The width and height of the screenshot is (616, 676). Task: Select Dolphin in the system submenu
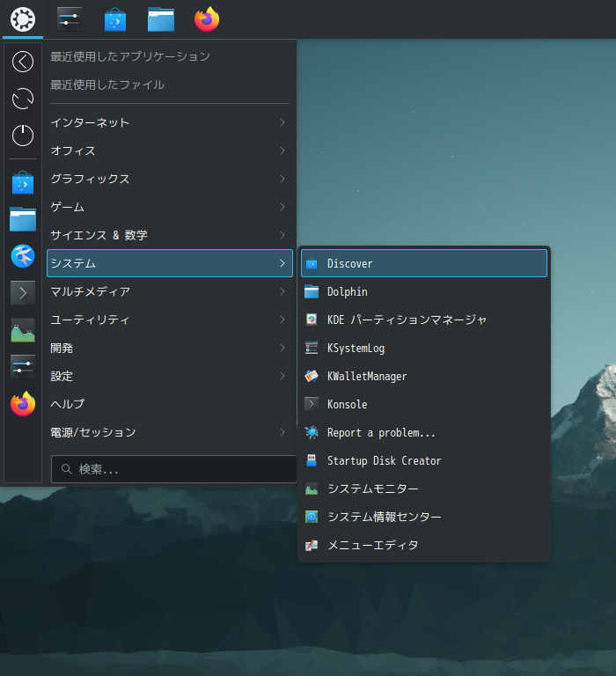pyautogui.click(x=424, y=292)
